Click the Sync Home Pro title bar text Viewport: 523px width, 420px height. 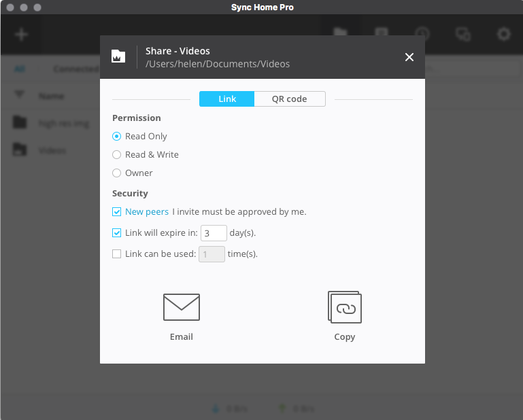(262, 7)
